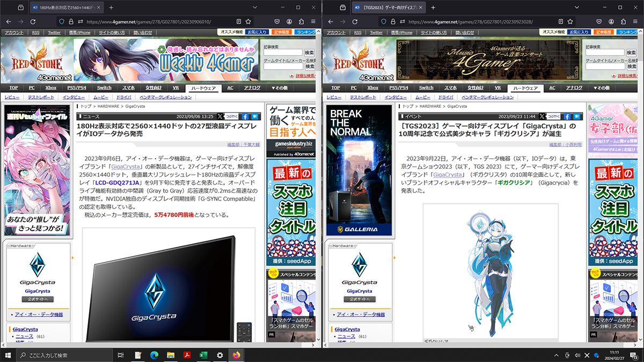Share left article on X (Twitter)
This screenshot has width=644, height=362.
220,116
